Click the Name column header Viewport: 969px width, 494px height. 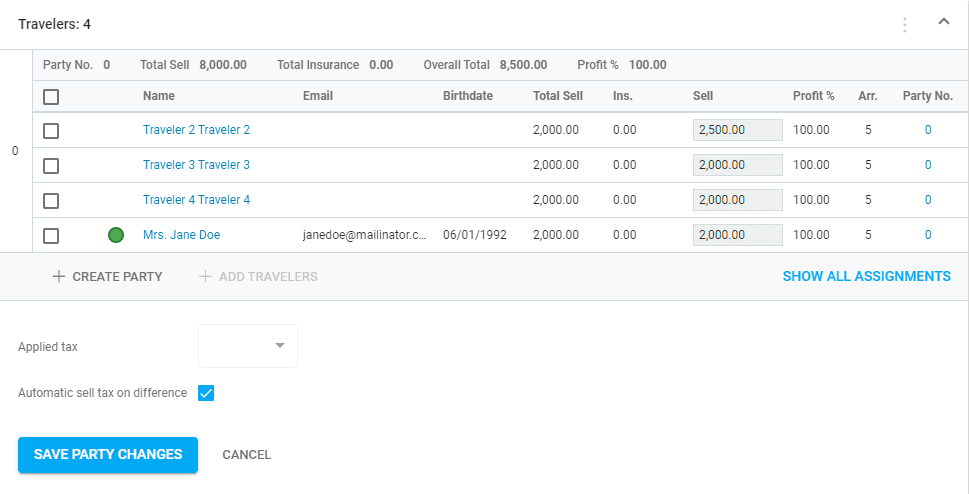(x=159, y=96)
